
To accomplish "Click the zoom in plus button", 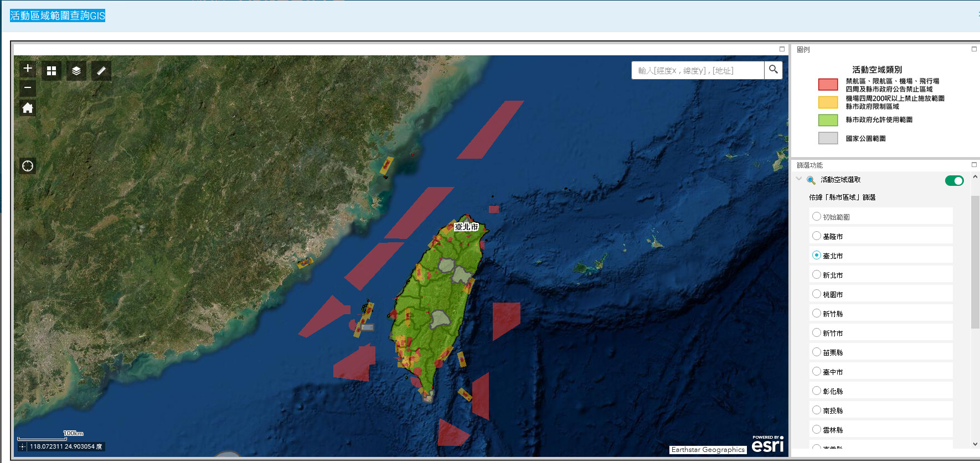I will [28, 69].
